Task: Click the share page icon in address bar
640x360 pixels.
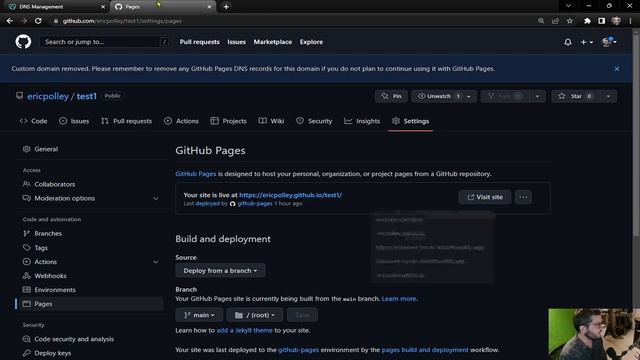Action: (555, 21)
